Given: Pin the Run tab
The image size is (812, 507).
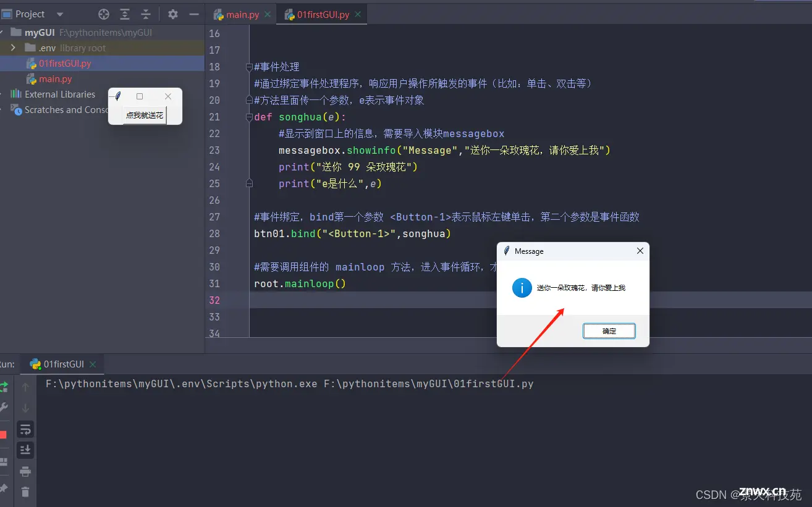Looking at the screenshot, I should click(x=4, y=488).
